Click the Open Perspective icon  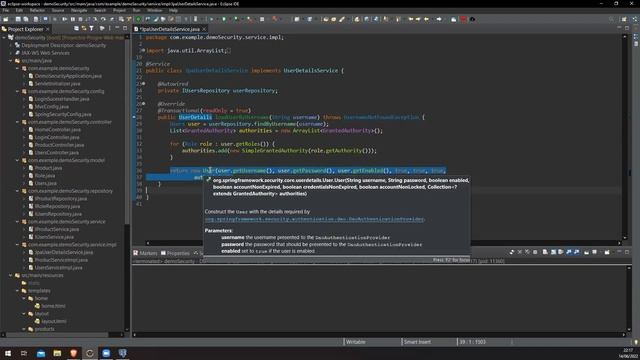(x=624, y=19)
